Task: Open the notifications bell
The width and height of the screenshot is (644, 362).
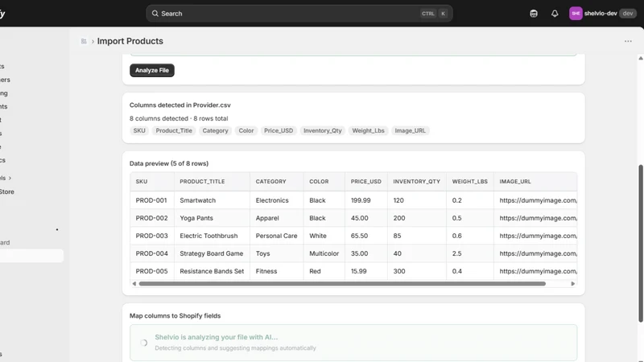Action: [555, 14]
